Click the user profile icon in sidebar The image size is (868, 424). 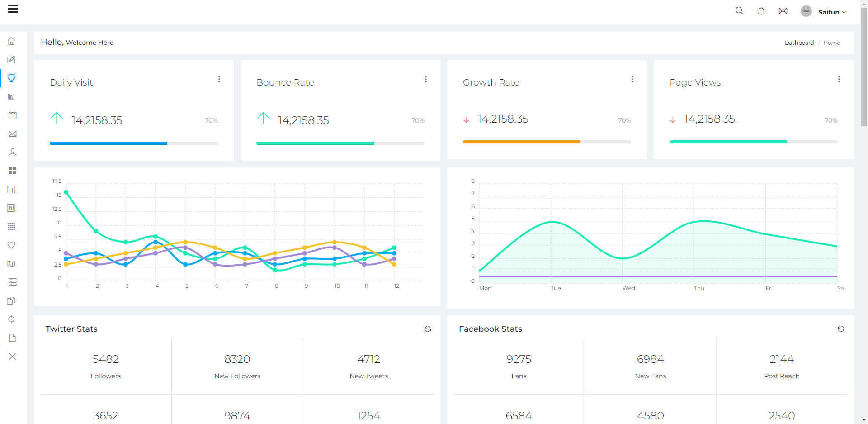(12, 152)
